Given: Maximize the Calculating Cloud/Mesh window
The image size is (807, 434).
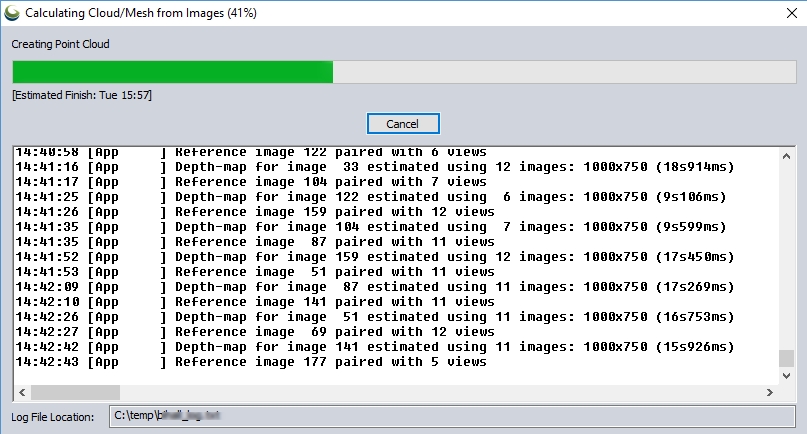Looking at the screenshot, I should 735,15.
